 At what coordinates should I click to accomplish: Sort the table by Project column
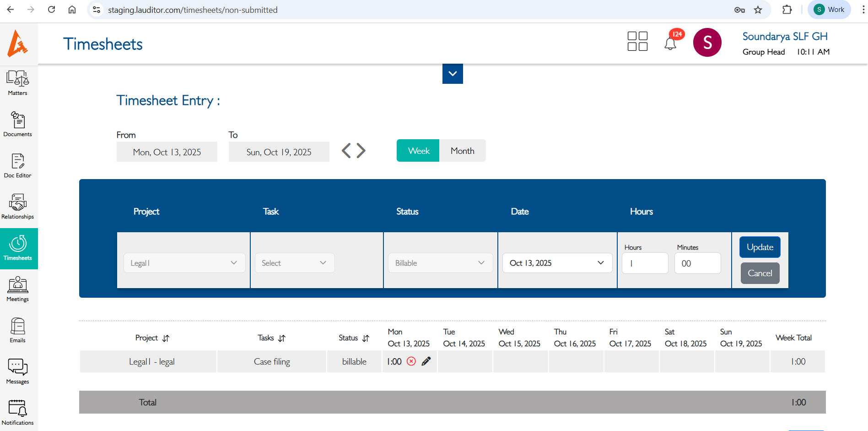pyautogui.click(x=166, y=338)
